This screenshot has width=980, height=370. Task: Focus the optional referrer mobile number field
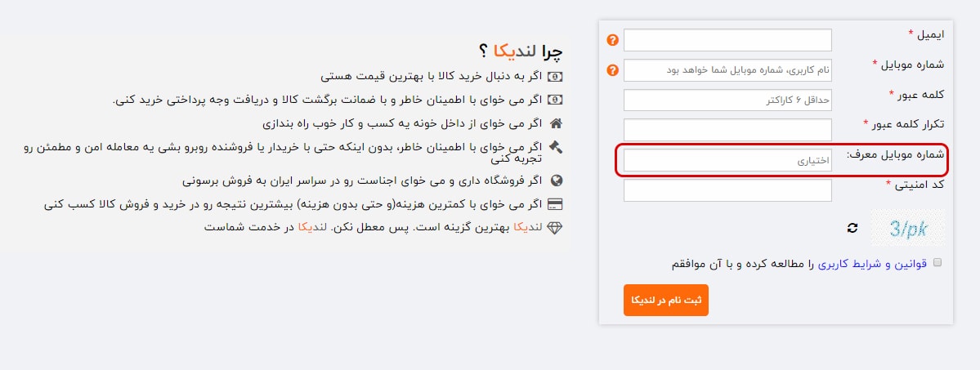(727, 161)
